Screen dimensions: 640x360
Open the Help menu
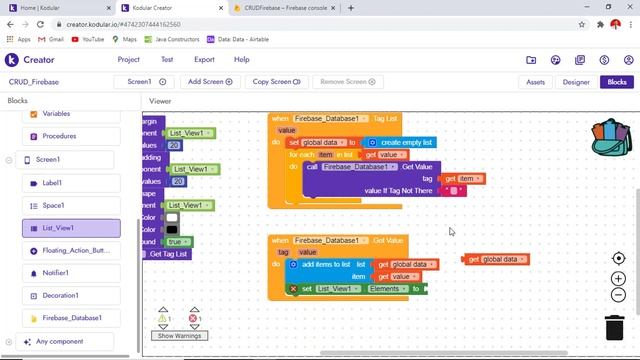pos(242,60)
